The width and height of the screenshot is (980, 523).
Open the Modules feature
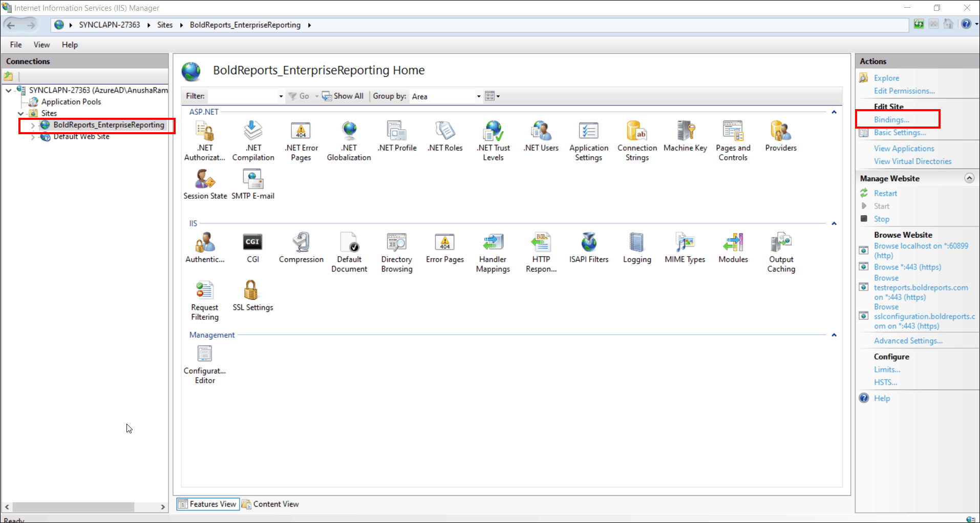733,248
